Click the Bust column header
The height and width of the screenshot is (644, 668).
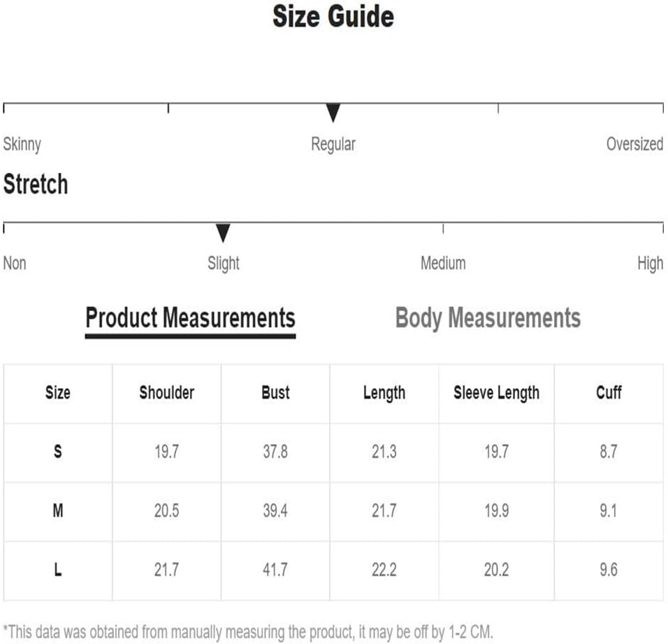275,392
